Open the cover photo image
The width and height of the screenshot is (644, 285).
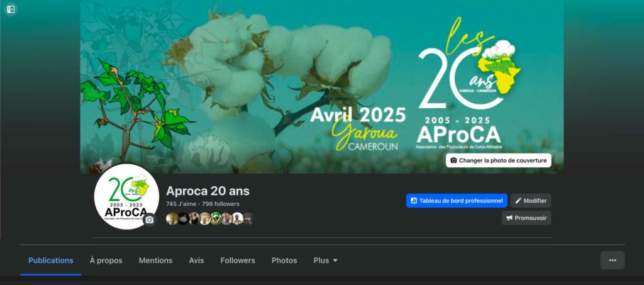pyautogui.click(x=321, y=87)
